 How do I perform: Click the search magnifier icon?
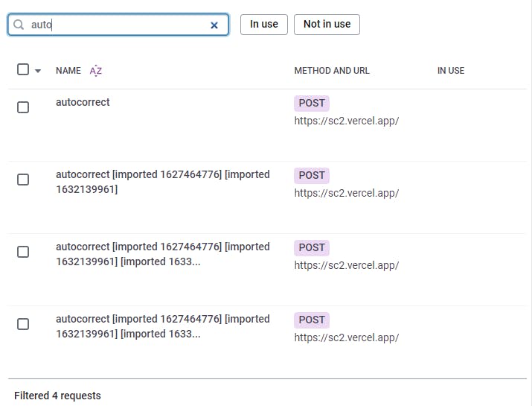click(x=19, y=25)
